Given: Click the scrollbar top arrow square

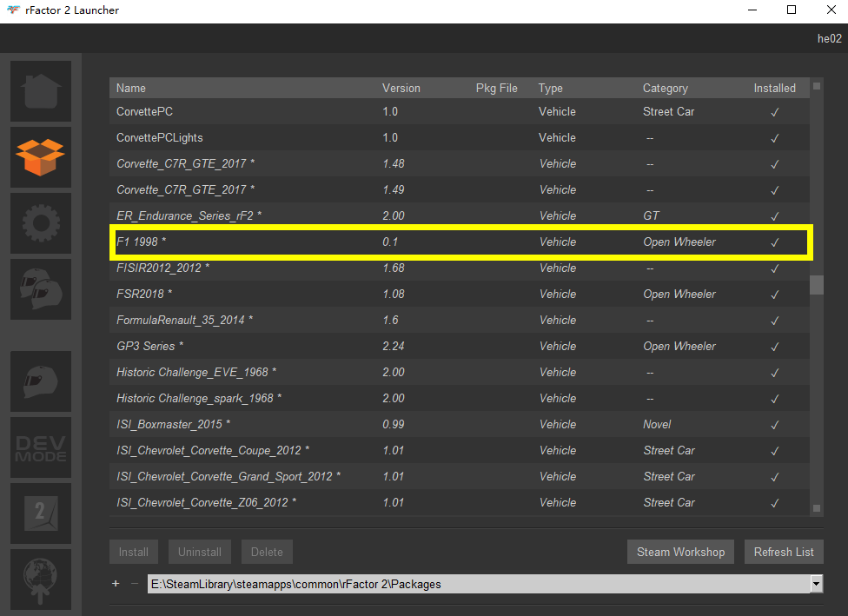Looking at the screenshot, I should [x=817, y=86].
